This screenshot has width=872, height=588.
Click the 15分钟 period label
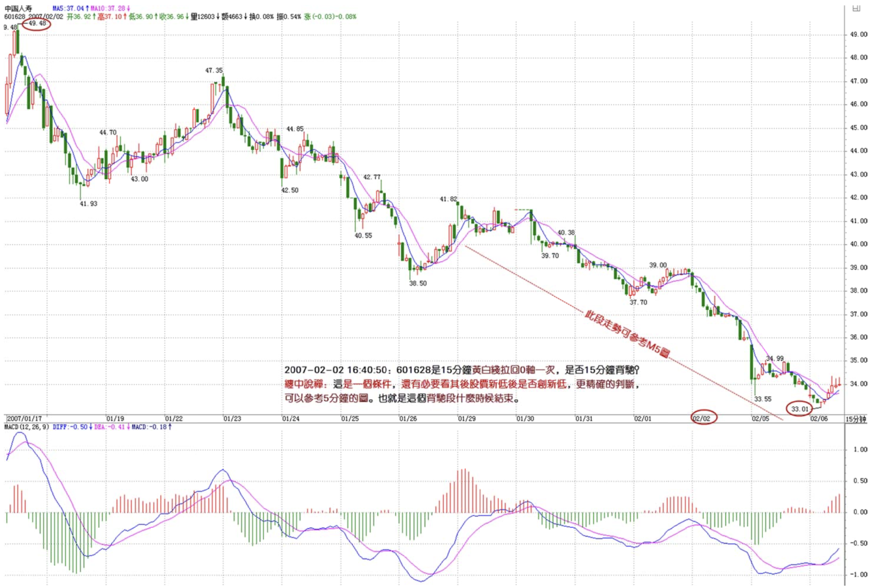pyautogui.click(x=856, y=419)
